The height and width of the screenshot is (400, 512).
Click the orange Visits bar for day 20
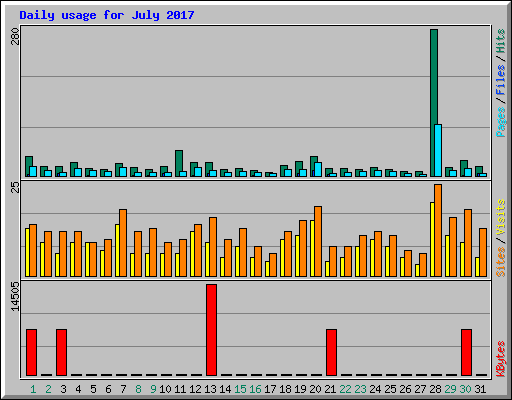click(x=318, y=241)
